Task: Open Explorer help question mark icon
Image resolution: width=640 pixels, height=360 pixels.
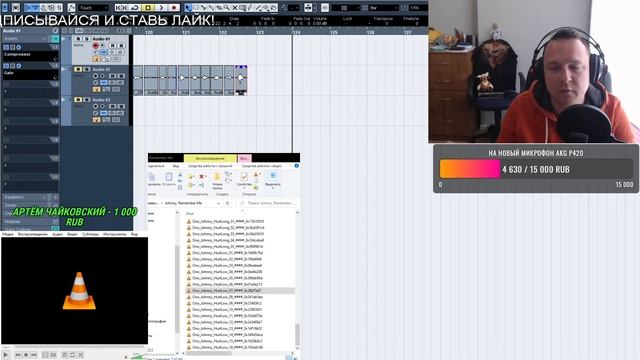Action: pyautogui.click(x=297, y=166)
